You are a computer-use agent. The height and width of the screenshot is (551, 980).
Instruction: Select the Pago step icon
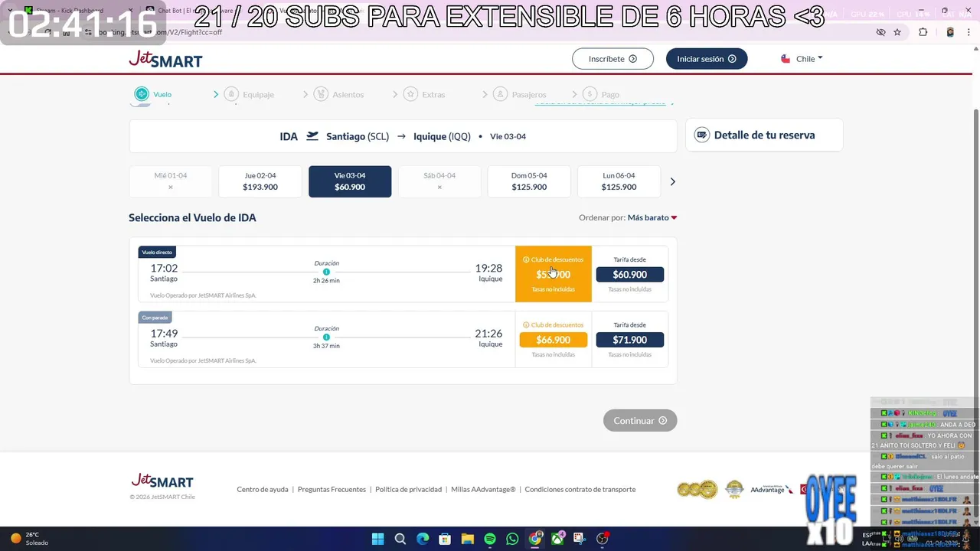coord(590,94)
